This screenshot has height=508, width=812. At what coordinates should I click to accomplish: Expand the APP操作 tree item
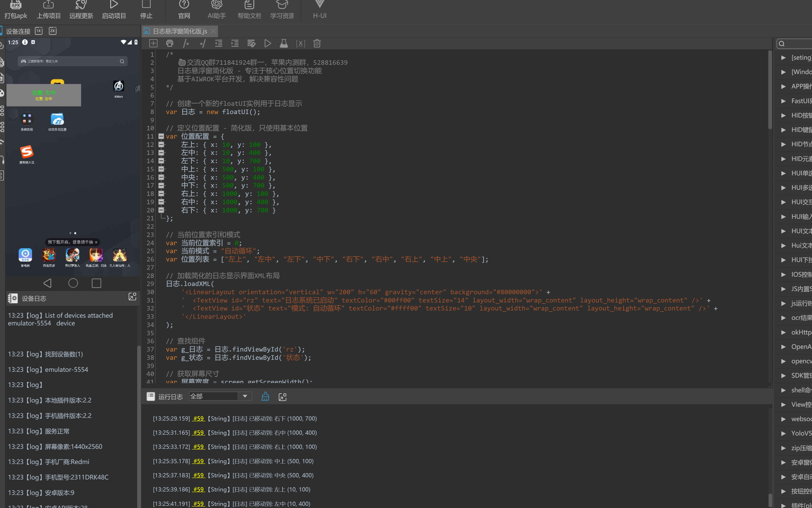[783, 87]
